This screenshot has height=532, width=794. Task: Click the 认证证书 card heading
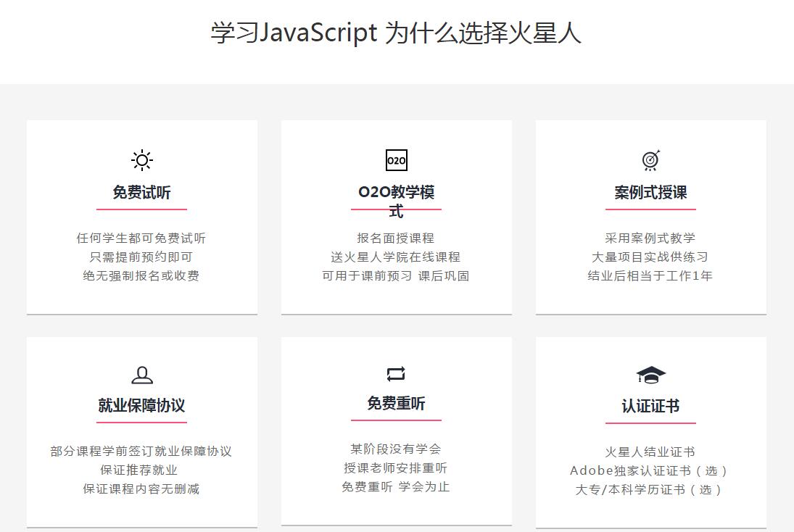click(650, 406)
